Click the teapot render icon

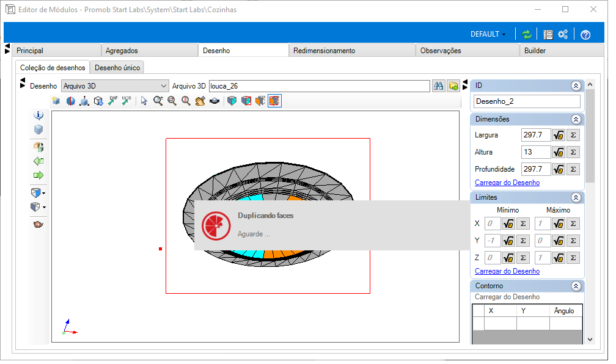38,225
